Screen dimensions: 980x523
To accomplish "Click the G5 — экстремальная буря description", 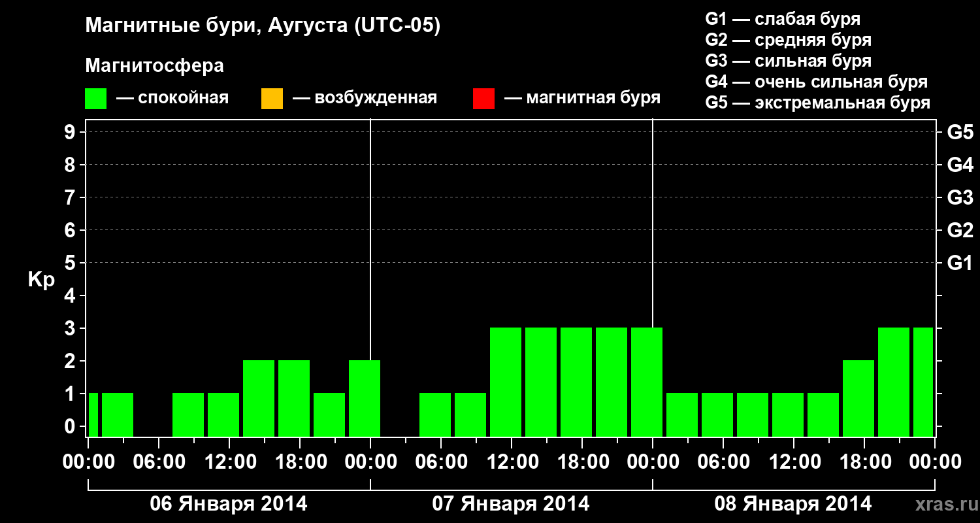I will tap(818, 103).
